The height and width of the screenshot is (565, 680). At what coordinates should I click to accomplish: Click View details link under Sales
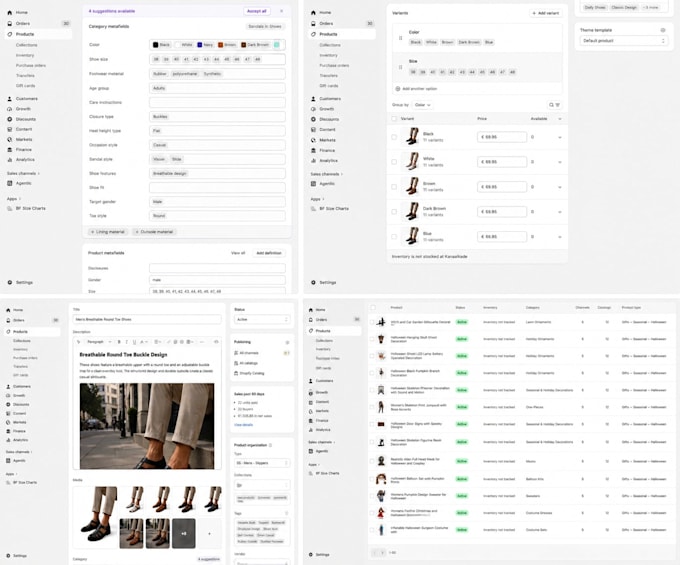[x=243, y=425]
